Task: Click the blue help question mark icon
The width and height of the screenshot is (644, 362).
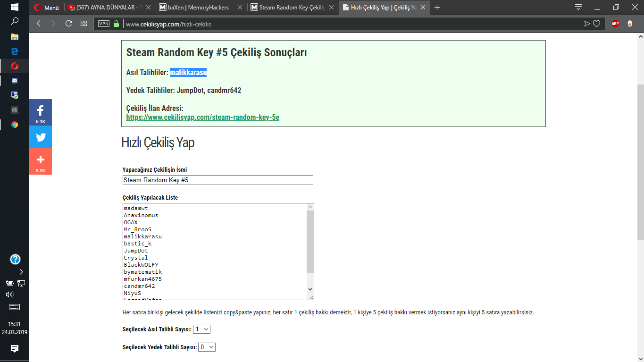Action: point(15,259)
